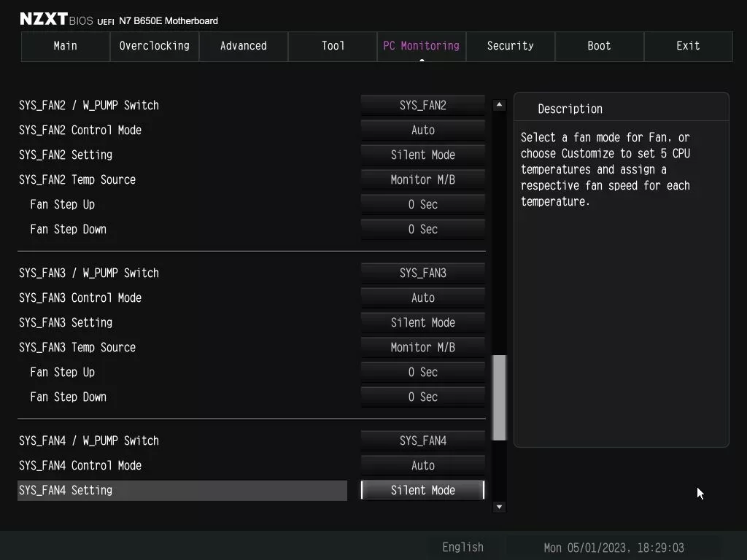The image size is (747, 560).
Task: Open SYS_FAN3 Fan Step Down selector
Action: pyautogui.click(x=422, y=397)
